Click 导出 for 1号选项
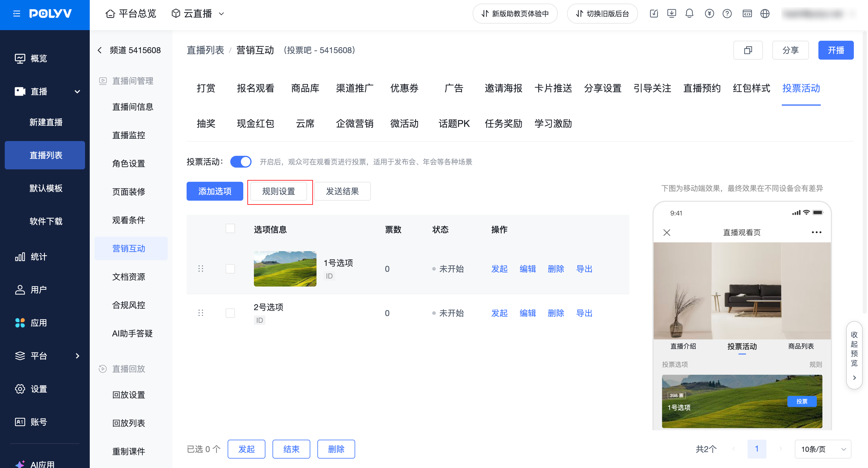 click(x=584, y=269)
